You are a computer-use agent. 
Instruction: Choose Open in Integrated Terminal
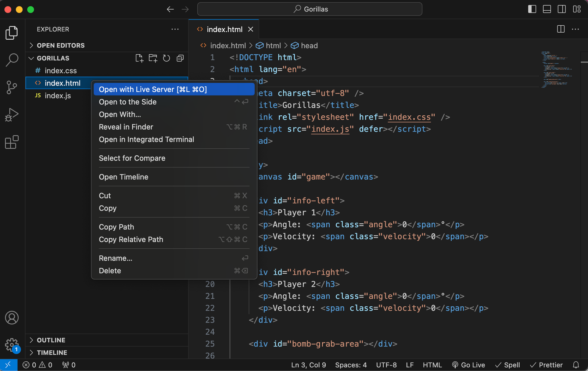point(174,139)
